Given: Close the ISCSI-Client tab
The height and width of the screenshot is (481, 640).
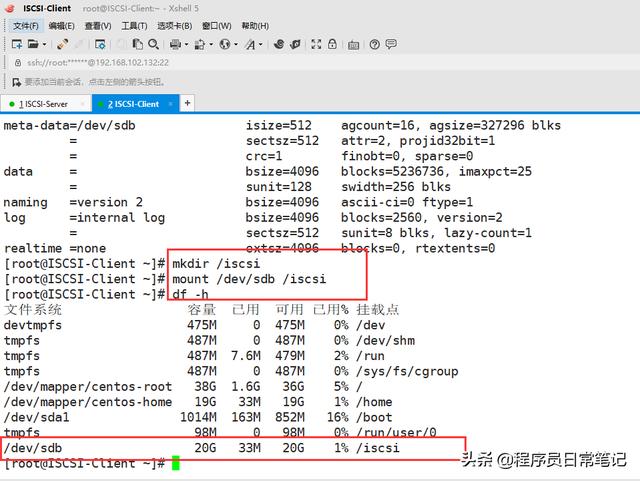Looking at the screenshot, I should (171, 104).
